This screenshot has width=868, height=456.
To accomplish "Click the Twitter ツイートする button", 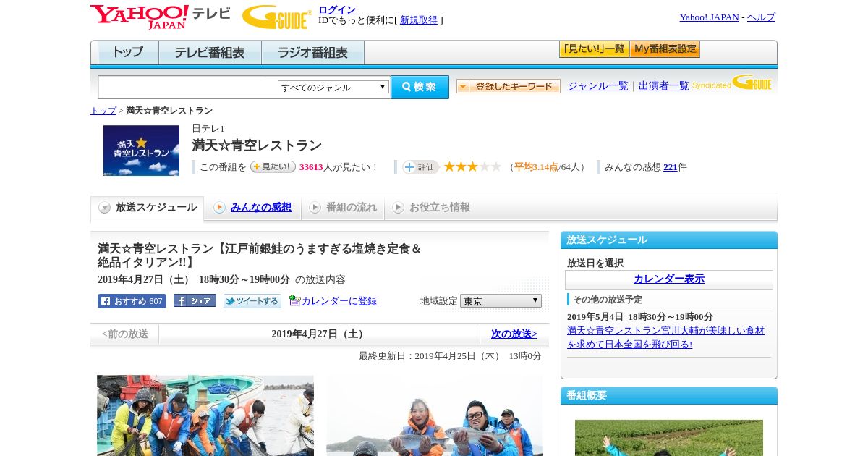I will pyautogui.click(x=252, y=301).
